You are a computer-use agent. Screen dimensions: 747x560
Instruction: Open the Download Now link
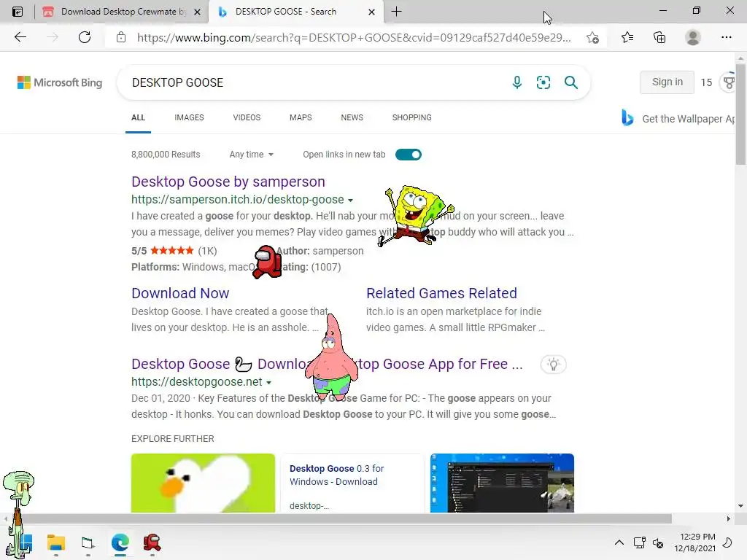click(x=180, y=293)
